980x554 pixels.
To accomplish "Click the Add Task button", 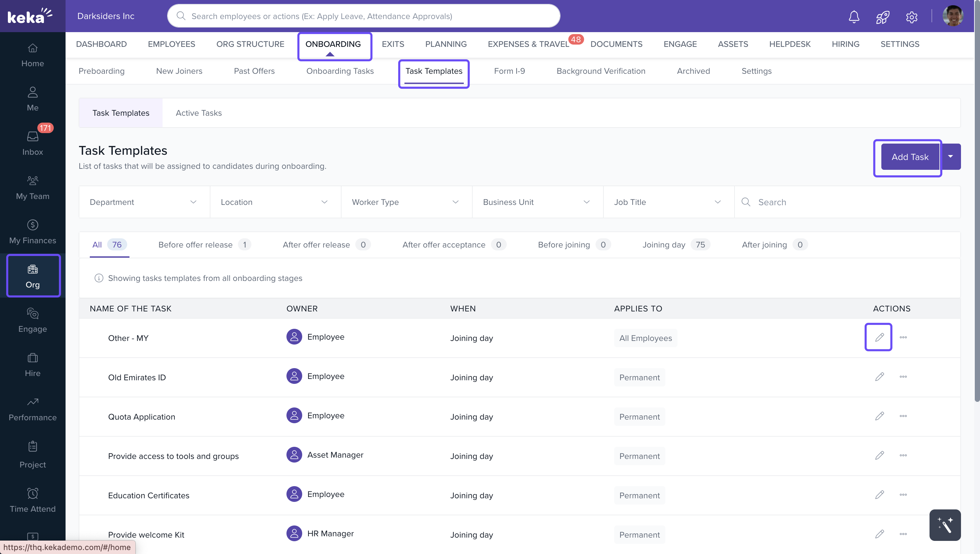I will tap(910, 157).
